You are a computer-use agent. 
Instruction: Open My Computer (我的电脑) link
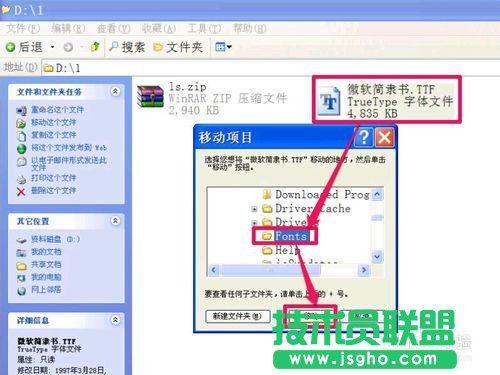46,277
